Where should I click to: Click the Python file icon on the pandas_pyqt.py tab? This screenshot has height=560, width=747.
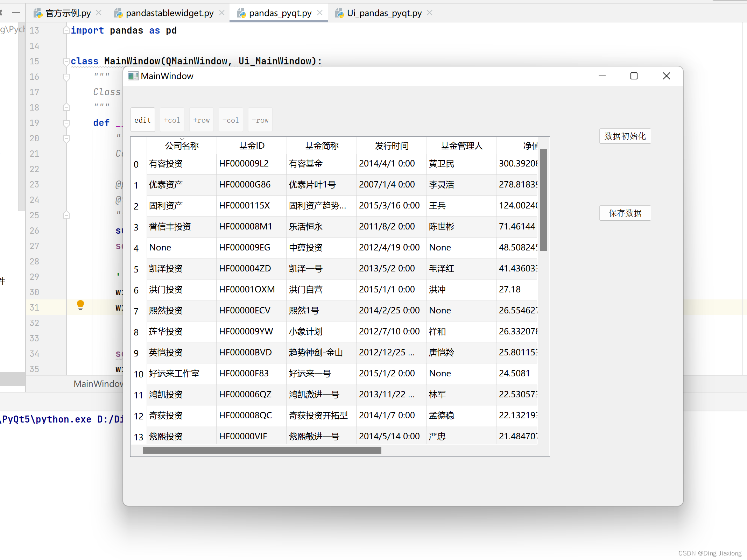point(241,13)
